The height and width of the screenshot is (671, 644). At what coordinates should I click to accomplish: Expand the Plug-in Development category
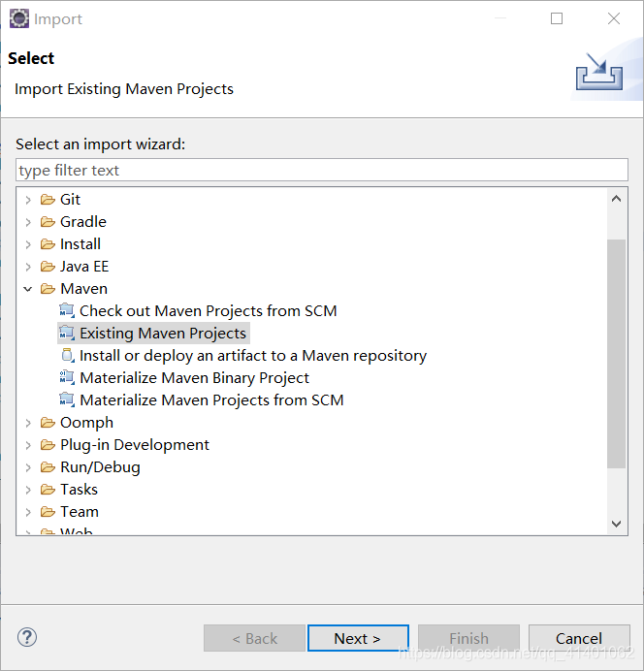pos(28,445)
